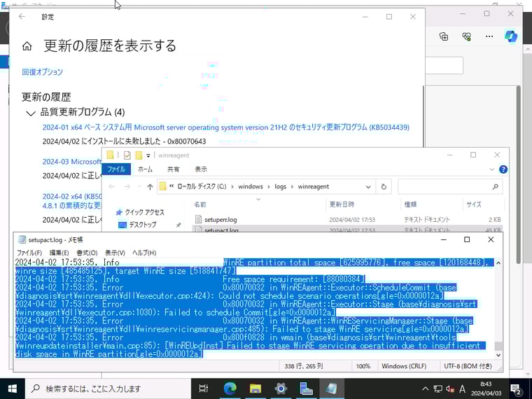Open Notepad 表示(V) menu
Screen dimensions: 532x399
[x=115, y=253]
